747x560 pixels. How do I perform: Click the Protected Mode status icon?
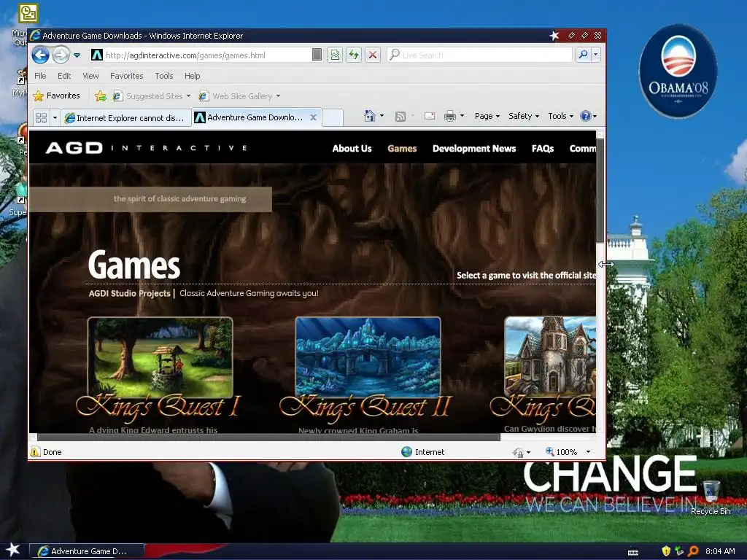519,452
